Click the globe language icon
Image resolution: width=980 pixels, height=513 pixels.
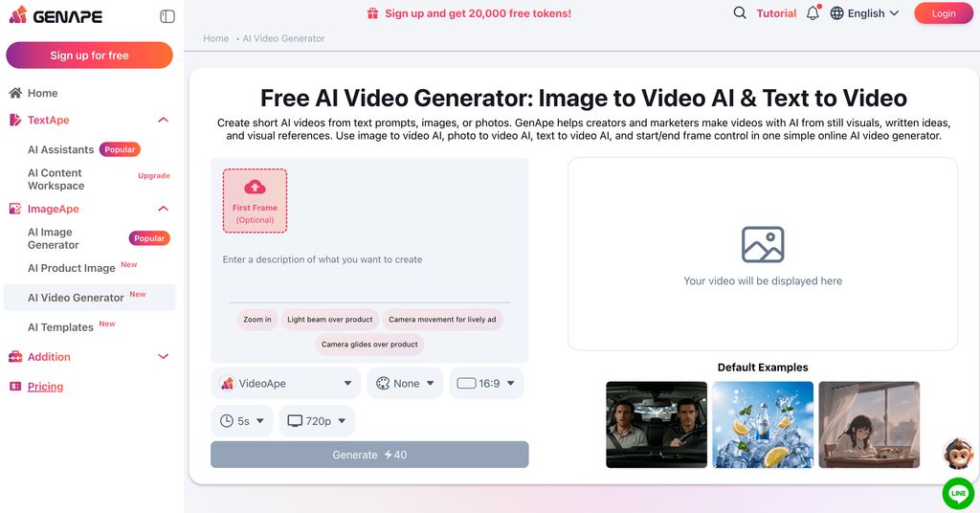836,13
